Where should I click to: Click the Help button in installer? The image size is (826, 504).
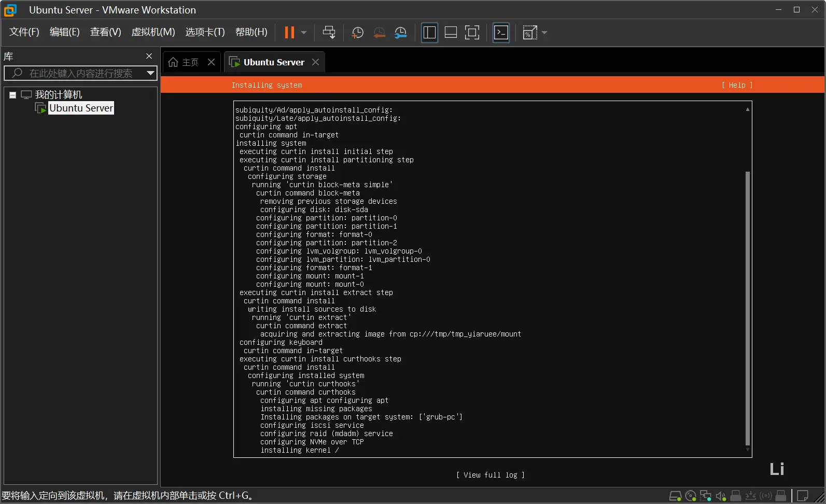[x=737, y=85]
